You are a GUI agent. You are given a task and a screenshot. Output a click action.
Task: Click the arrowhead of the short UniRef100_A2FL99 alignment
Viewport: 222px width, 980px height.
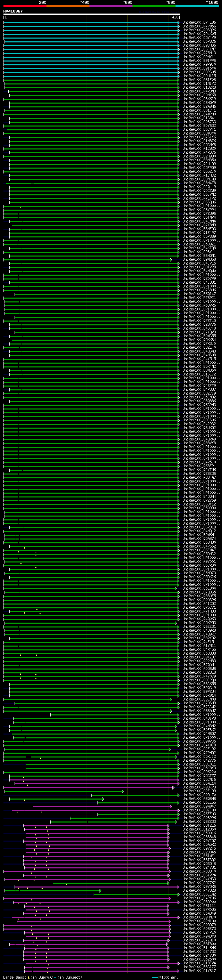[122, 791]
